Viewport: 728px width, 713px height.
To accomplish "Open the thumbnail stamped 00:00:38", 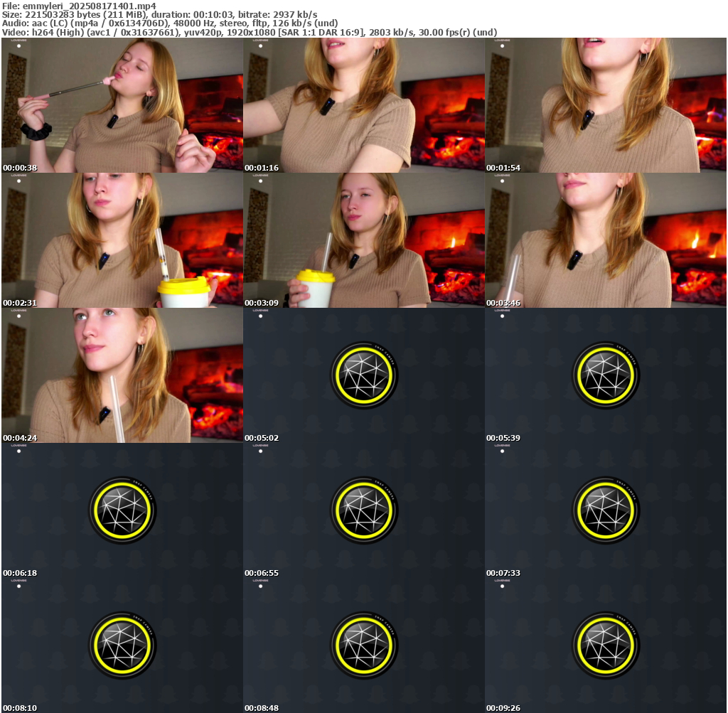I will pyautogui.click(x=122, y=105).
